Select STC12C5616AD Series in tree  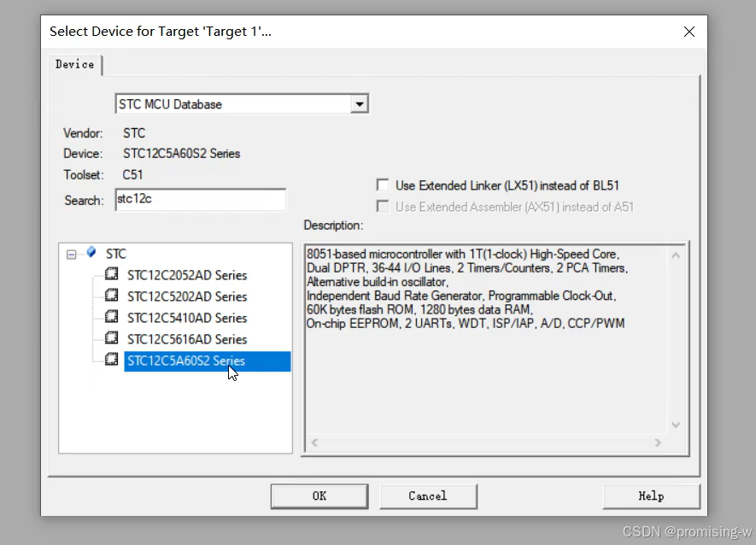pyautogui.click(x=187, y=339)
